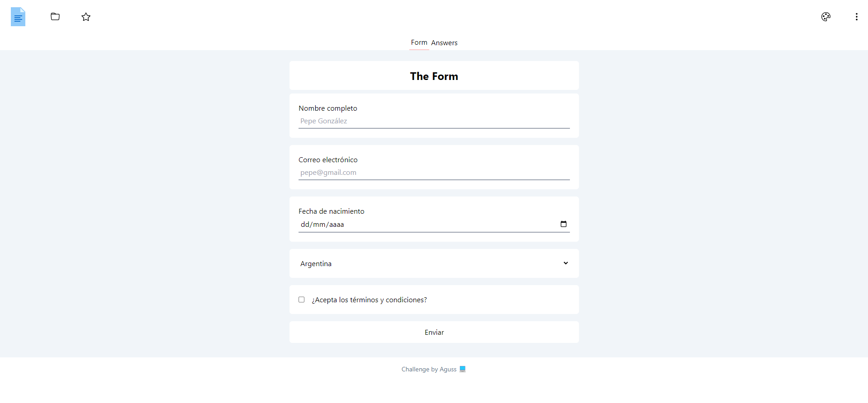Click the Challenge by Aguss footer link
868x403 pixels.
(x=429, y=369)
